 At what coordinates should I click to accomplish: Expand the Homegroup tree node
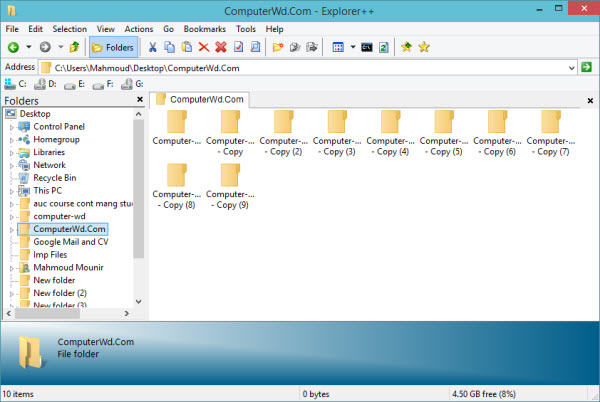coord(11,140)
